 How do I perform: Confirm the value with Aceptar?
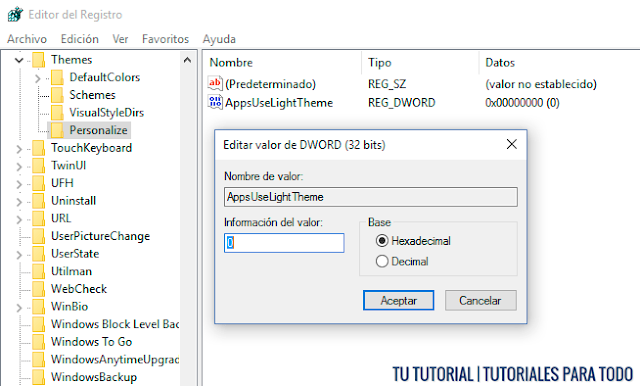[398, 300]
